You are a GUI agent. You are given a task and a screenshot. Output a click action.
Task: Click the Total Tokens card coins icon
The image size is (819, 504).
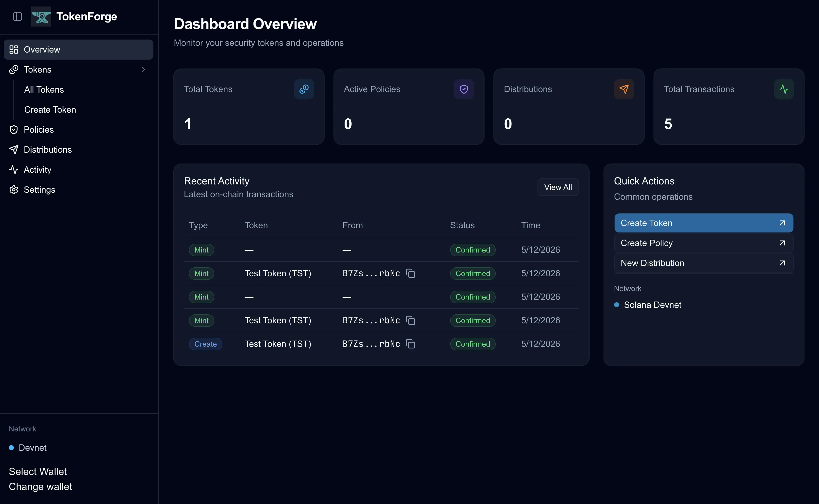click(x=304, y=89)
